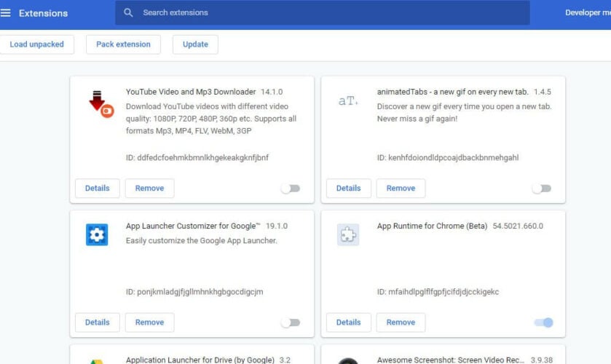
Task: Click version number 14.1.0
Action: coord(272,92)
